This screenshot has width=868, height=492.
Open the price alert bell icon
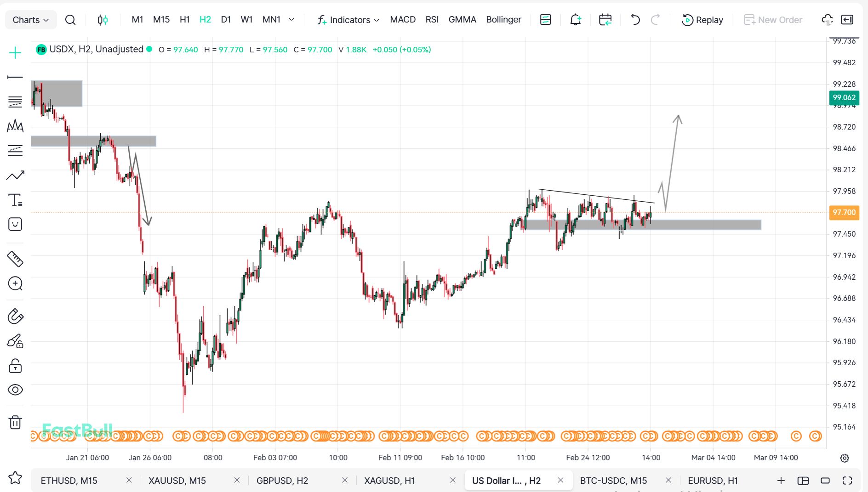[x=575, y=20]
